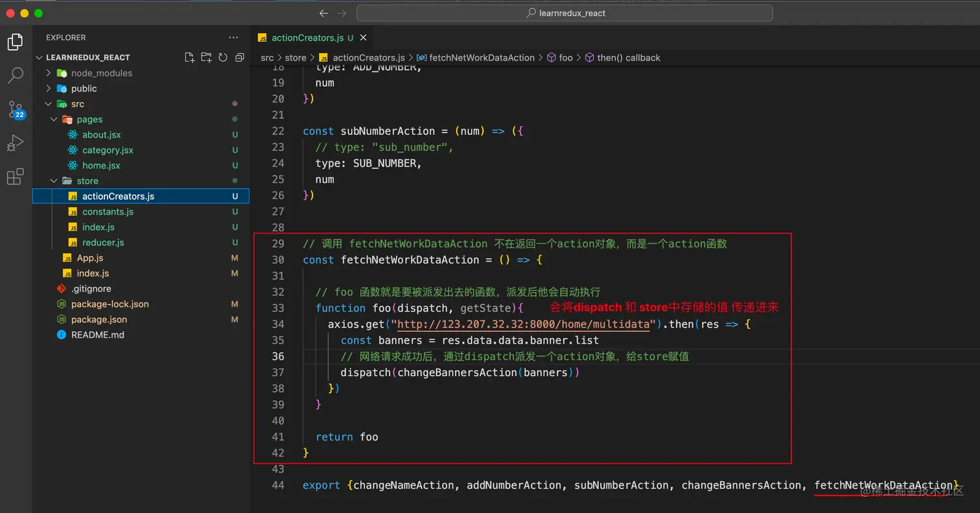Image resolution: width=980 pixels, height=513 pixels.
Task: Open category.jsx in the file tree
Action: [108, 150]
